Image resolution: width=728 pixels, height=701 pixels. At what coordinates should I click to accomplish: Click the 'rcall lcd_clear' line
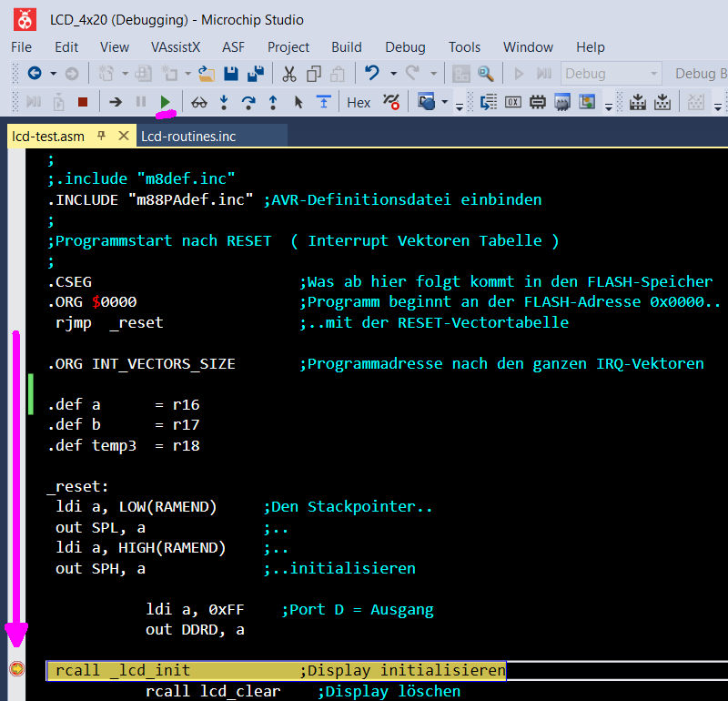[x=213, y=691]
